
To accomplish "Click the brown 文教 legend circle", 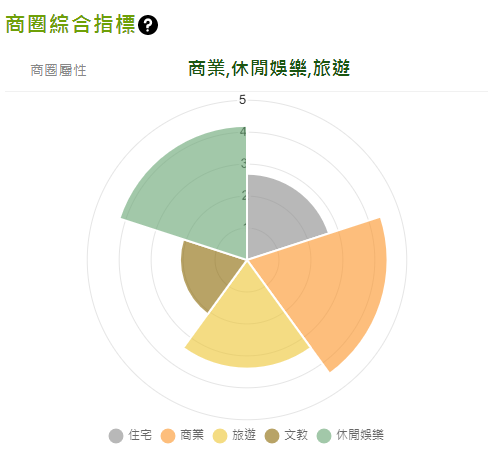I will point(272,436).
